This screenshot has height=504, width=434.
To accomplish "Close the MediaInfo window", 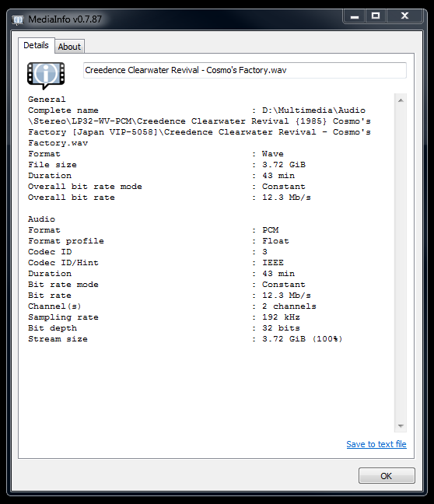I will click(x=404, y=16).
